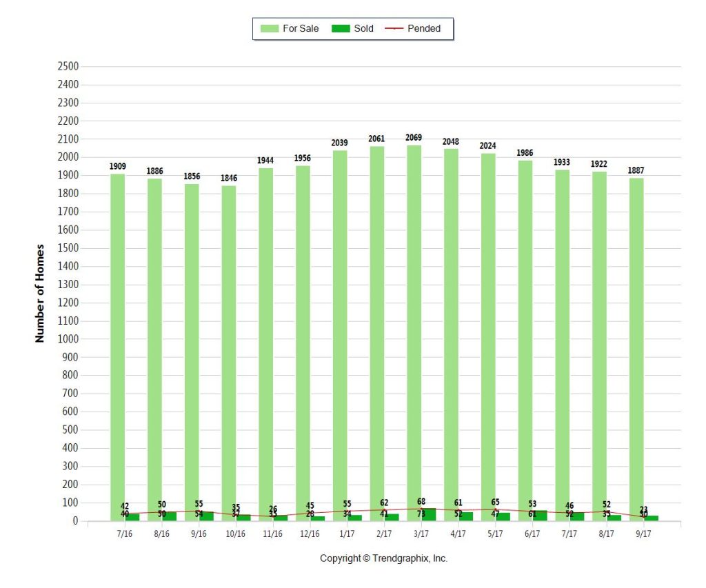Click the y-axis label 500
Screen dimensions: 706x588
pyautogui.click(x=70, y=429)
